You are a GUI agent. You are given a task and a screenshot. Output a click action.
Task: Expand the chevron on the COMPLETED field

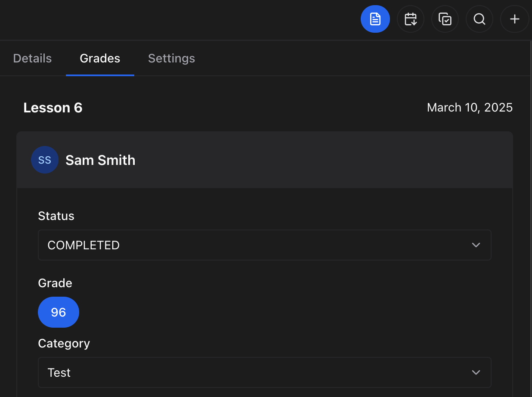point(476,245)
